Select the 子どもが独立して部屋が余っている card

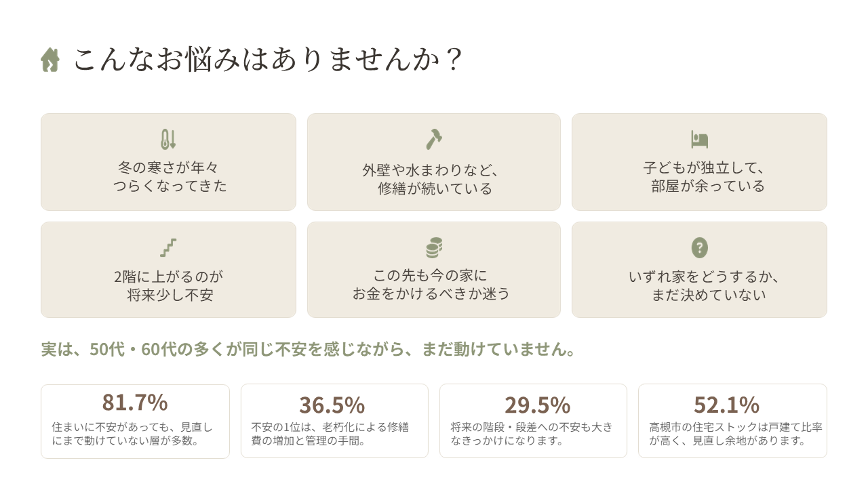point(699,162)
